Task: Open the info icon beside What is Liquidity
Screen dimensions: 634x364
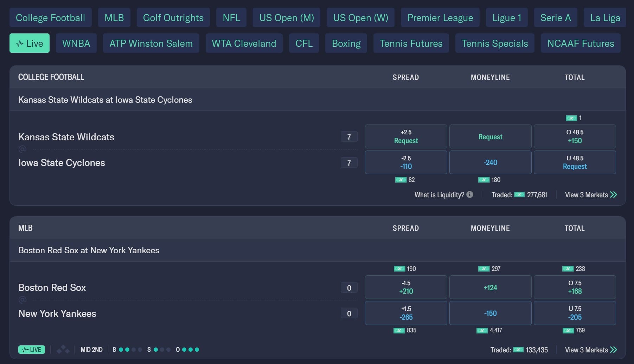Action: tap(470, 194)
